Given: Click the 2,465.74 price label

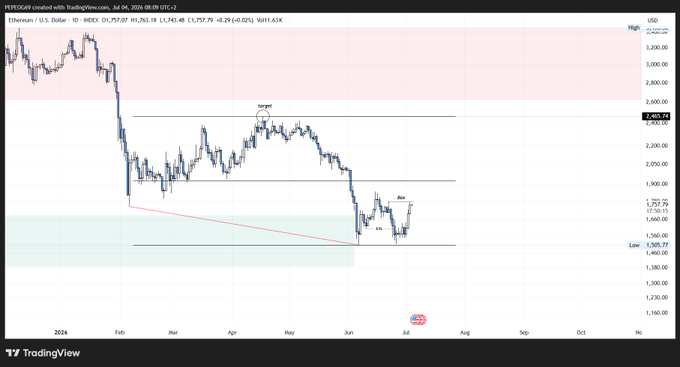Looking at the screenshot, I should click(x=657, y=116).
